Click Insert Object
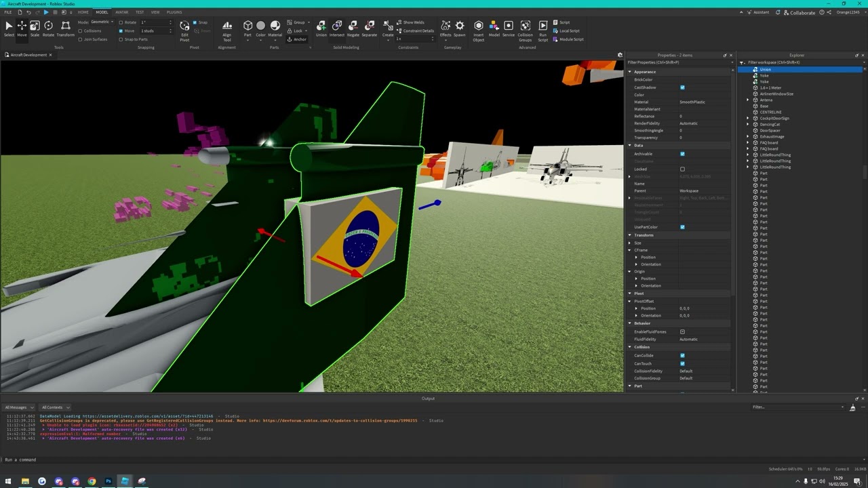Viewport: 868px width, 488px height. tap(479, 30)
